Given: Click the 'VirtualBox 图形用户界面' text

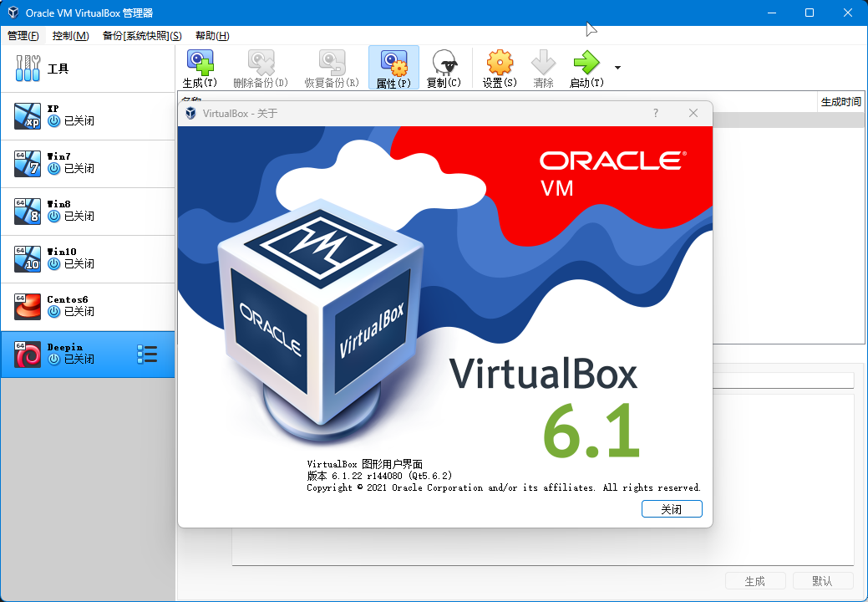Looking at the screenshot, I should pos(365,464).
